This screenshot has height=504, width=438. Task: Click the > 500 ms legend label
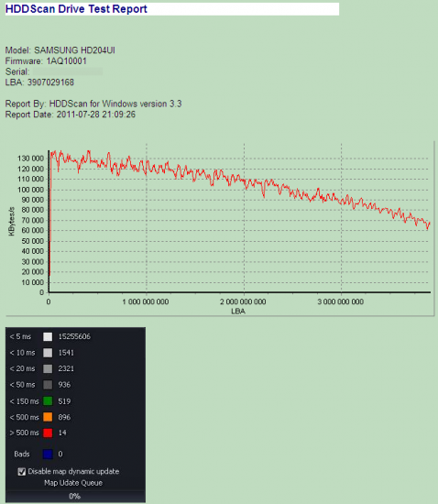[25, 433]
